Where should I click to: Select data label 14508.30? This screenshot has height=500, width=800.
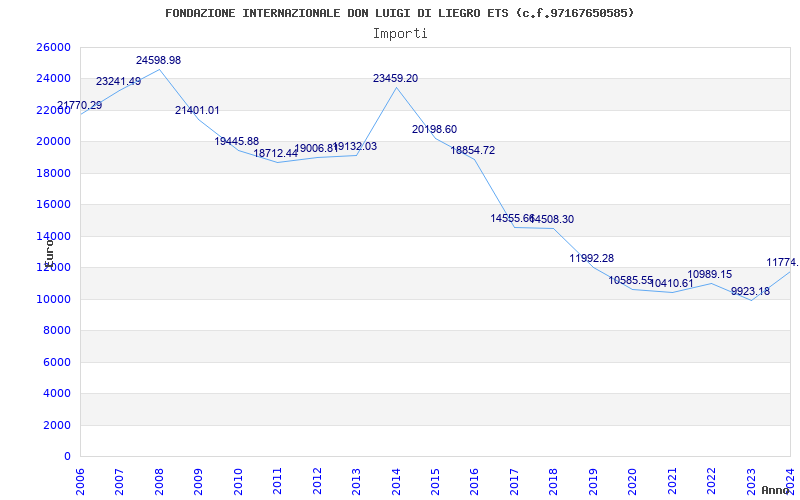coord(553,219)
